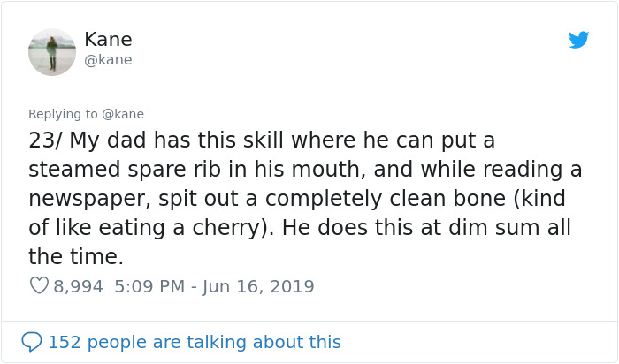
Task: Open '152 people are talking about this'
Action: click(x=194, y=341)
